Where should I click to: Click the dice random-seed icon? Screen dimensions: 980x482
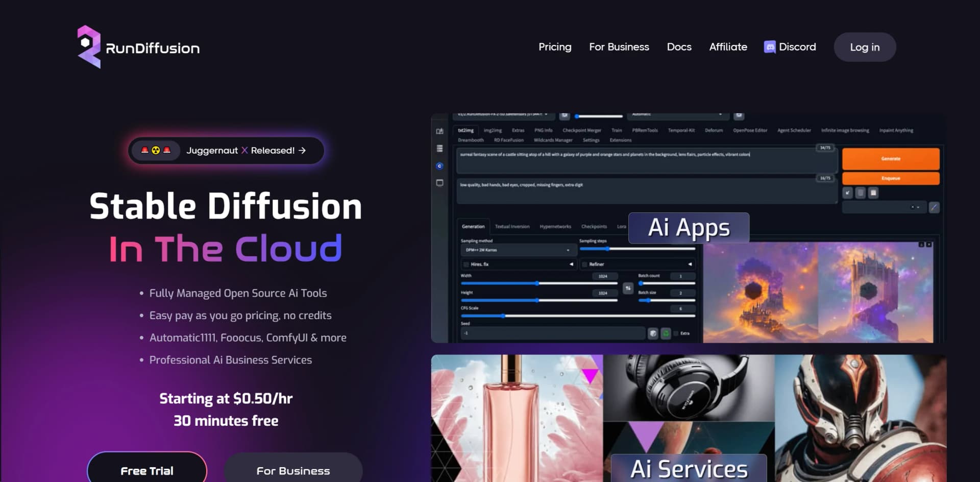pos(653,333)
